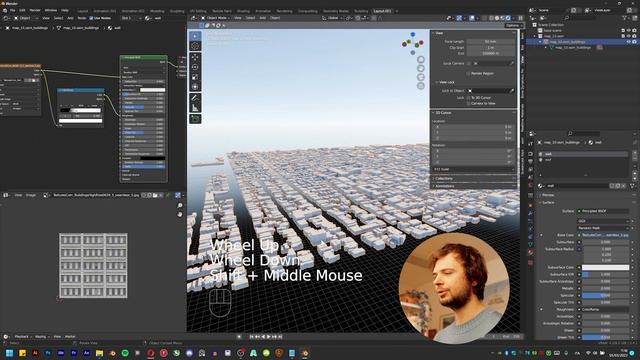Screen dimensions: 640x360
Task: Open the Image menu in image editor
Action: point(31,195)
